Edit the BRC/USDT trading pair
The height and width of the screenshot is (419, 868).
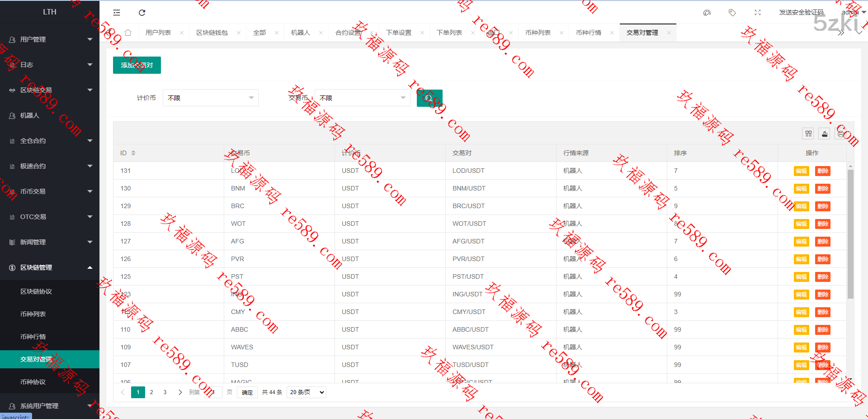pos(801,206)
